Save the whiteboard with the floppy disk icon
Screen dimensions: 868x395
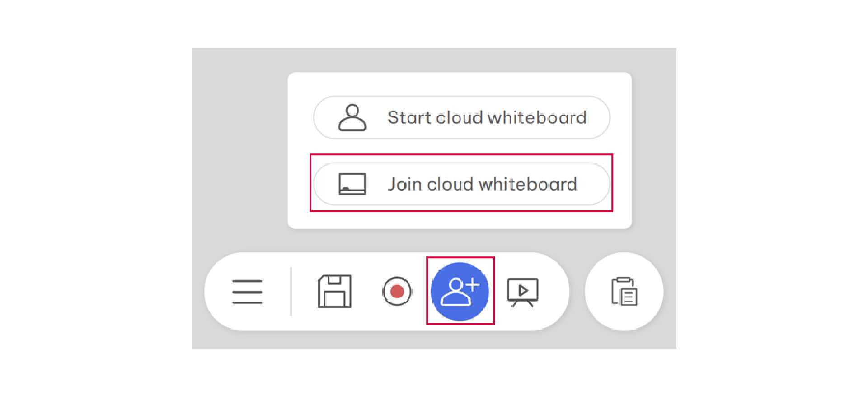pyautogui.click(x=334, y=292)
